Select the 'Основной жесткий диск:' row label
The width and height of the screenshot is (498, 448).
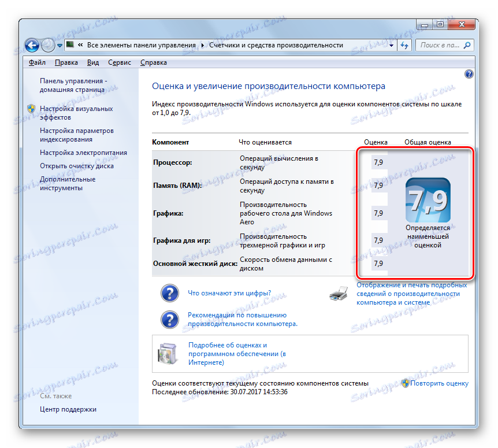pos(195,264)
